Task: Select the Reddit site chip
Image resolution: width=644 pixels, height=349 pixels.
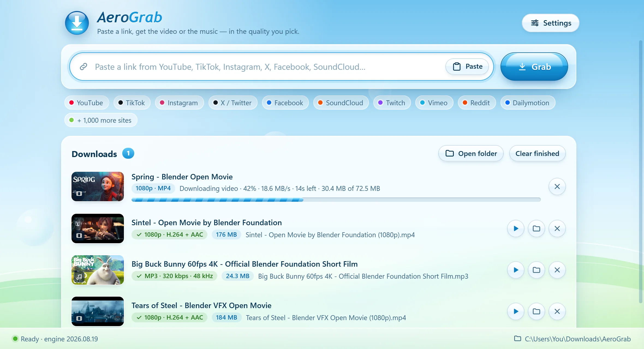Action: point(477,103)
